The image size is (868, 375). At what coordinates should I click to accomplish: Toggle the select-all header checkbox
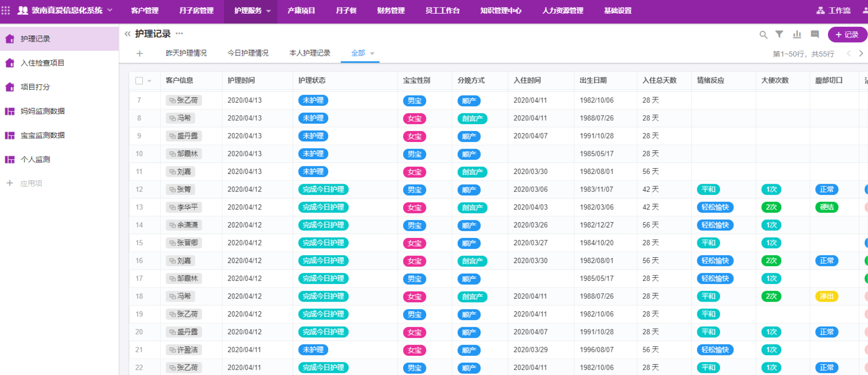tap(139, 81)
